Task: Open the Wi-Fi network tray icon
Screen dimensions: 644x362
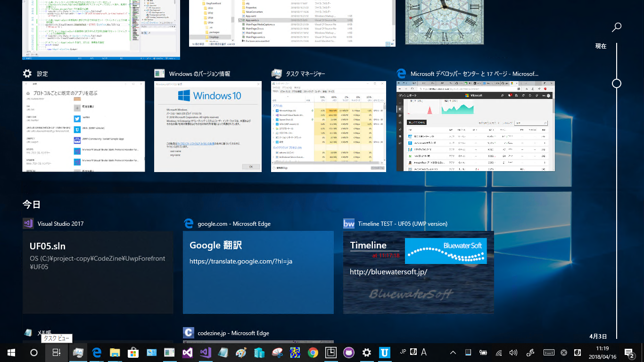Action: pos(498,353)
